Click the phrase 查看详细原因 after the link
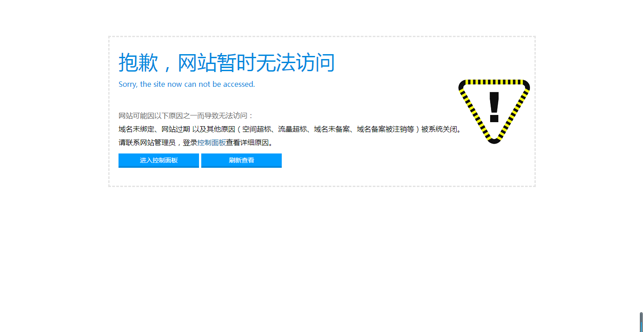The width and height of the screenshot is (644, 332). click(247, 143)
